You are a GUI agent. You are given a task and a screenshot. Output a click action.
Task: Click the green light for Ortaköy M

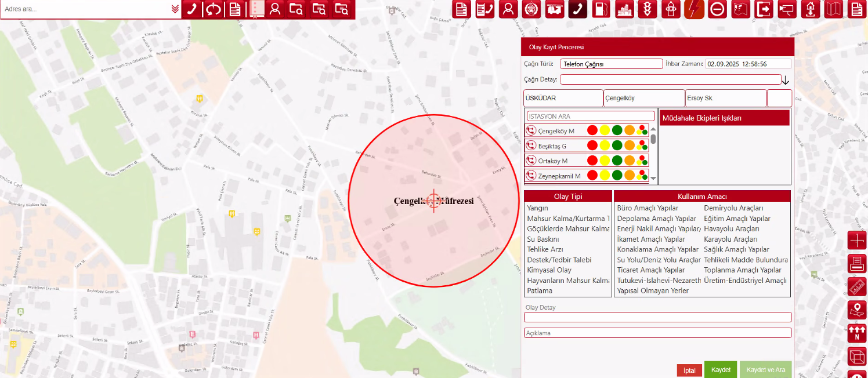click(617, 161)
